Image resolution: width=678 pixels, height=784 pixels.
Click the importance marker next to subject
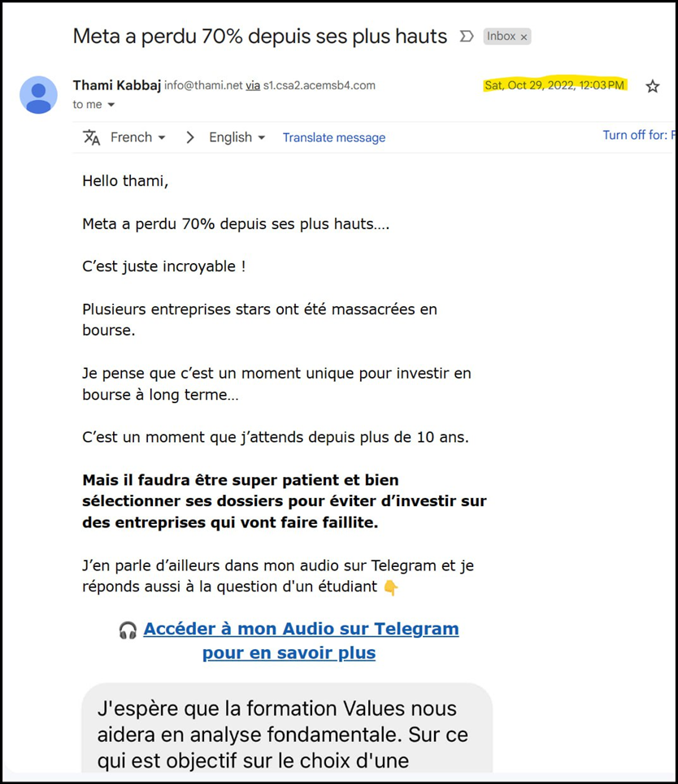coord(467,37)
